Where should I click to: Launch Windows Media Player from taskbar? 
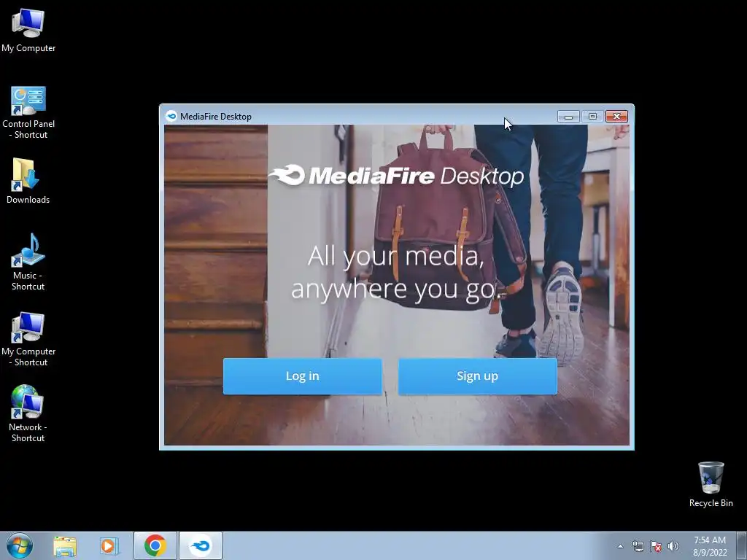pos(108,546)
